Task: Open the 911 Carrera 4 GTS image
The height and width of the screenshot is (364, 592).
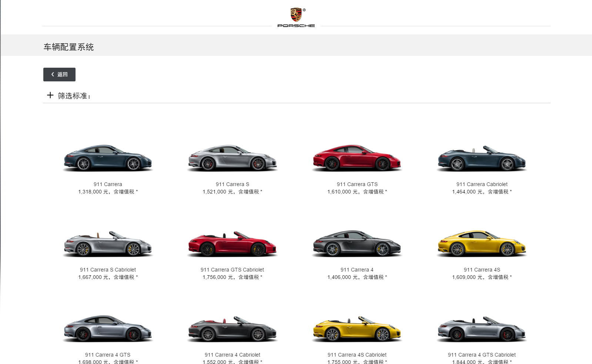Action: (108, 329)
